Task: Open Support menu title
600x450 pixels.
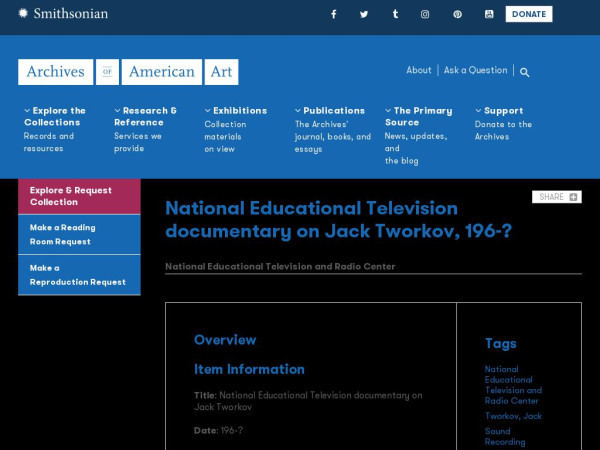Action: (503, 111)
